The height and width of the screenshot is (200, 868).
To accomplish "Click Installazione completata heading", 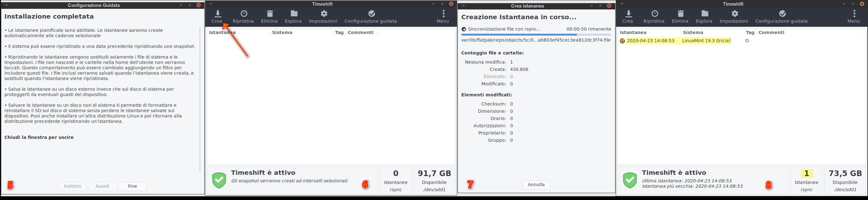I will (49, 16).
